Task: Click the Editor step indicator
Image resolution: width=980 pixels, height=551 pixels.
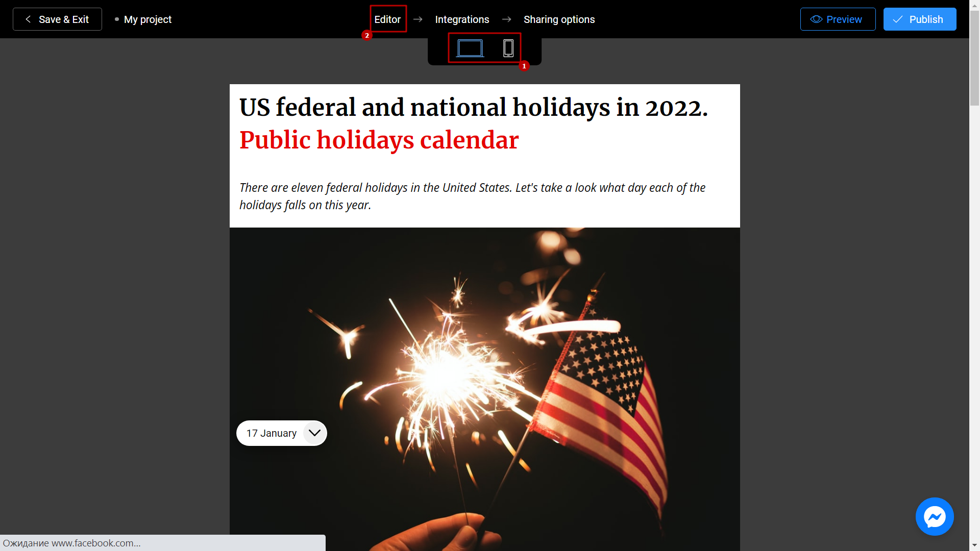Action: click(x=387, y=19)
